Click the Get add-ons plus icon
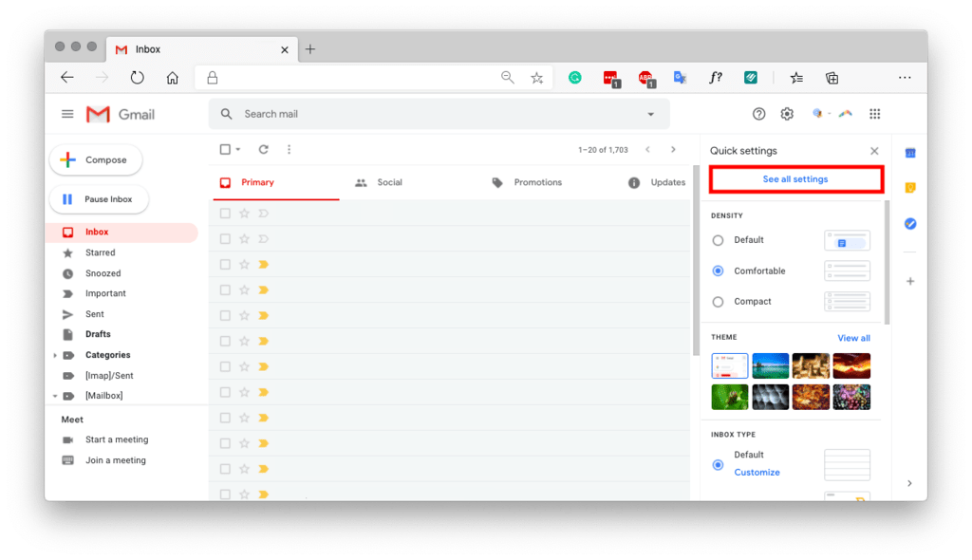Image resolution: width=972 pixels, height=560 pixels. (x=910, y=282)
